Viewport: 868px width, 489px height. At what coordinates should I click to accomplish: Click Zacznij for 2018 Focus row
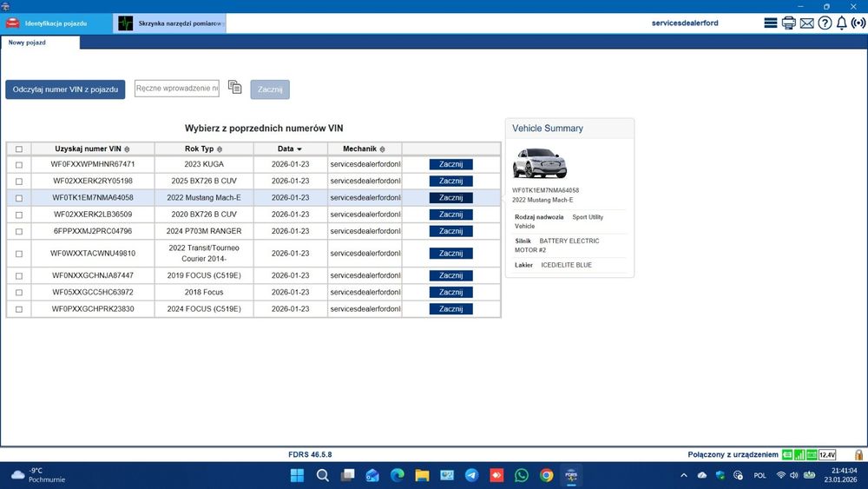(x=450, y=292)
